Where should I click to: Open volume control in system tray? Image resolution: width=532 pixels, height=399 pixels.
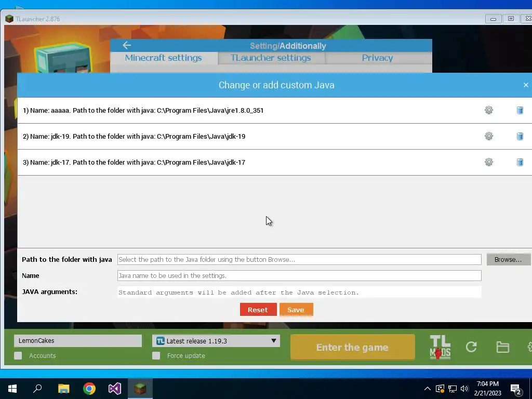464,389
